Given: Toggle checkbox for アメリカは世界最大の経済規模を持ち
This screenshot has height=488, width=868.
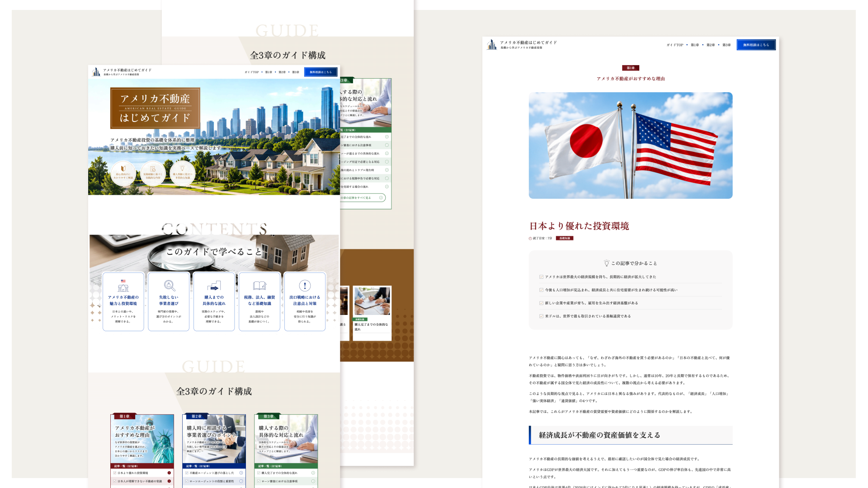Looking at the screenshot, I should [541, 277].
